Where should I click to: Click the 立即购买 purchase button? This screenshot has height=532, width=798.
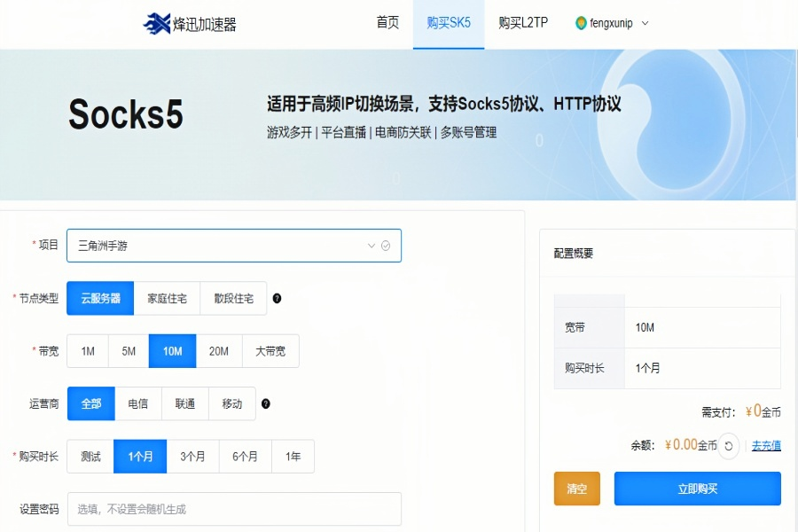[x=697, y=489]
